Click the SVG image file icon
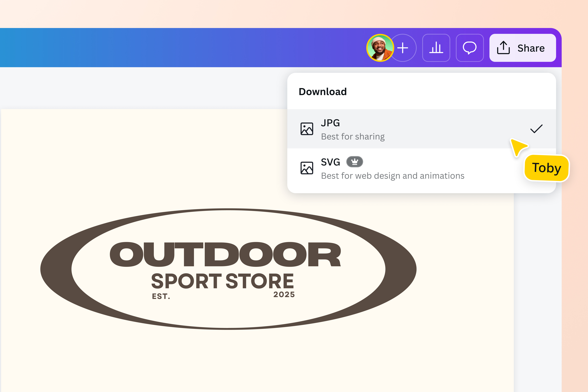This screenshot has height=392, width=588. point(307,168)
